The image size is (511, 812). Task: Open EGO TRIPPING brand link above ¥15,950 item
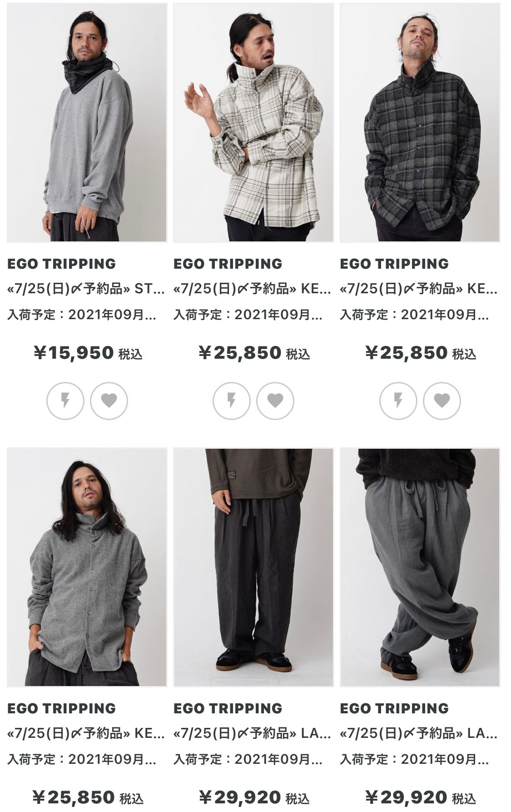click(62, 264)
